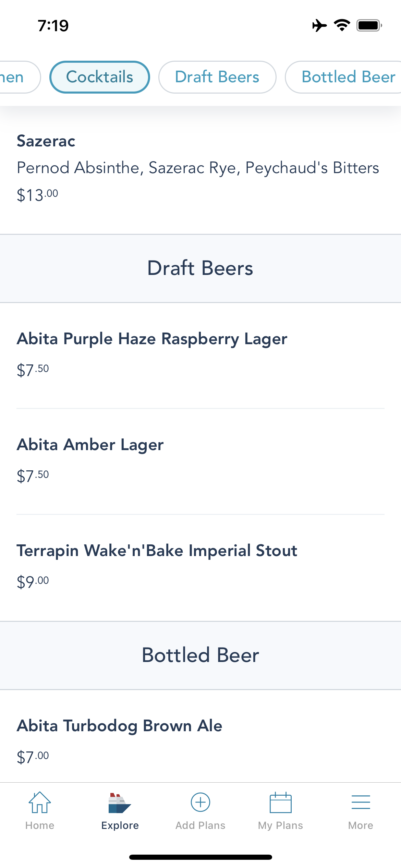Tap the airplane mode status icon
401x868 pixels.
pos(319,25)
